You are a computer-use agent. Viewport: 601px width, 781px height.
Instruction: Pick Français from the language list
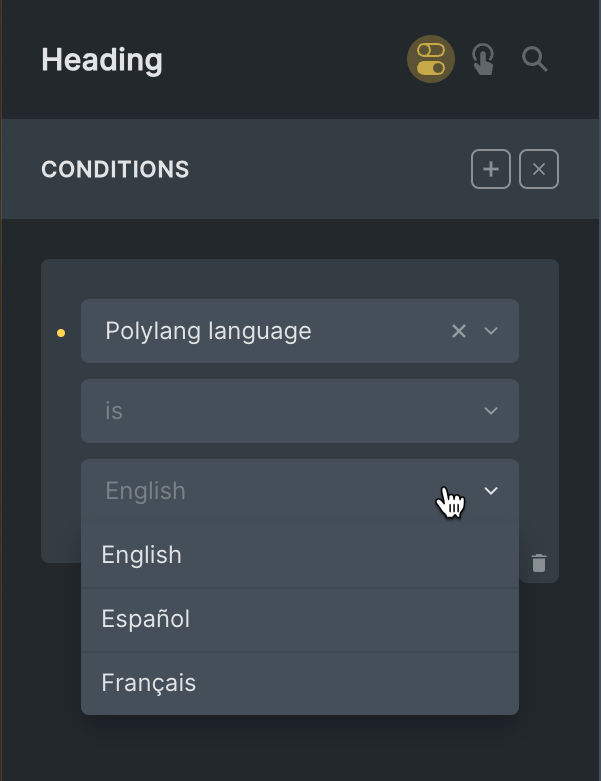(149, 683)
